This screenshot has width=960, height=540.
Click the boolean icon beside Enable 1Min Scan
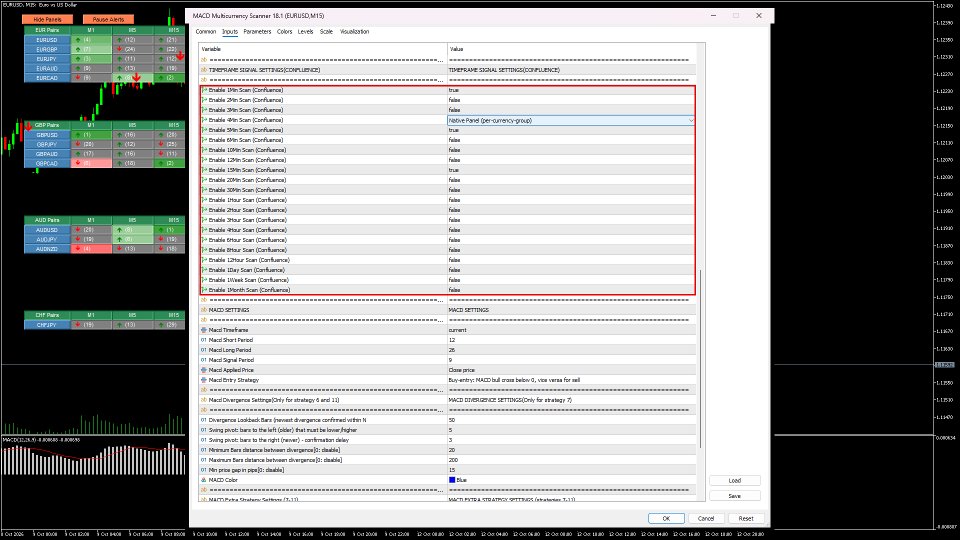[204, 90]
